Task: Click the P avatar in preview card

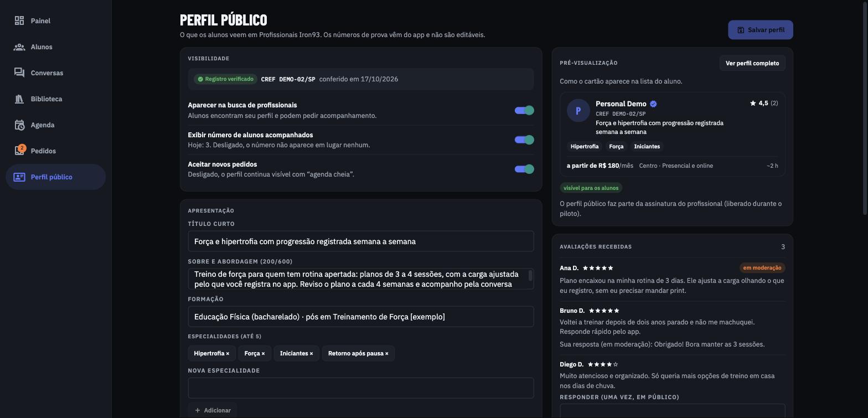Action: click(578, 111)
